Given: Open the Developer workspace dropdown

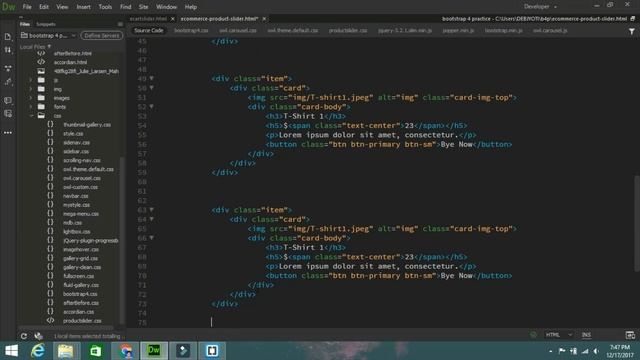Looking at the screenshot, I should (x=540, y=7).
